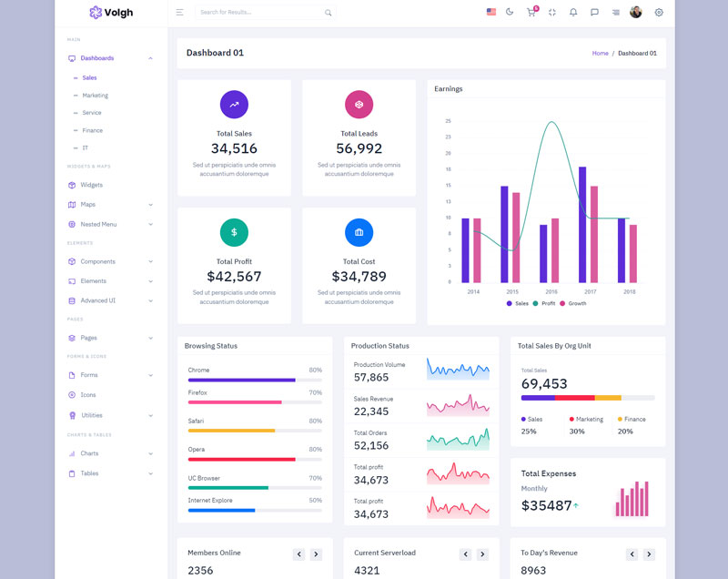Click the Home breadcrumb link
Screen dimensions: 728x579
(x=600, y=53)
